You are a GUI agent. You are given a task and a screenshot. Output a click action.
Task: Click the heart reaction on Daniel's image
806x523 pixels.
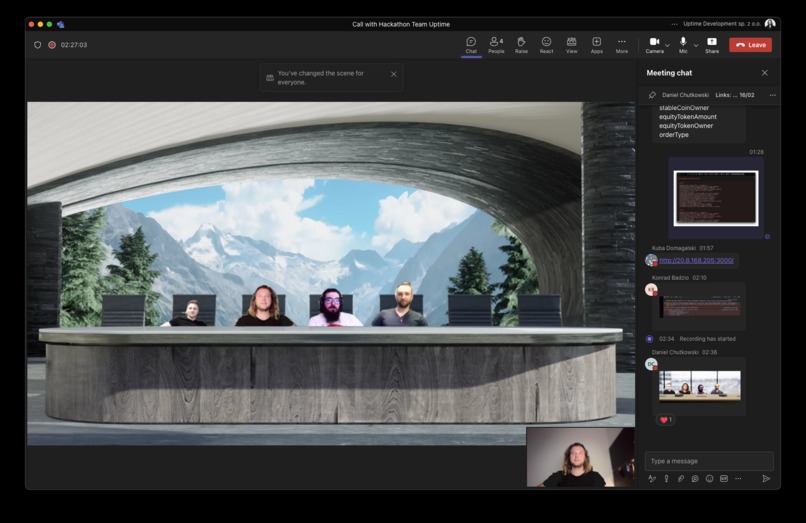666,420
